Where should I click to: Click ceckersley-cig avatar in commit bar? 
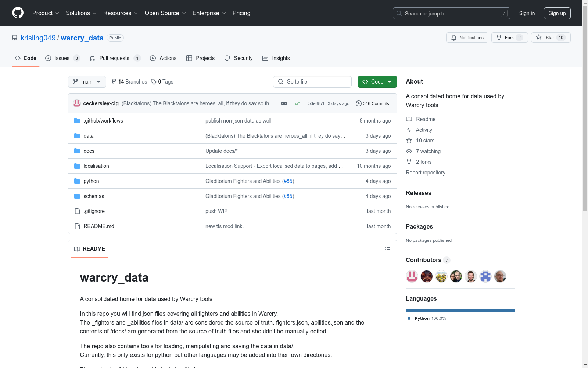(77, 103)
